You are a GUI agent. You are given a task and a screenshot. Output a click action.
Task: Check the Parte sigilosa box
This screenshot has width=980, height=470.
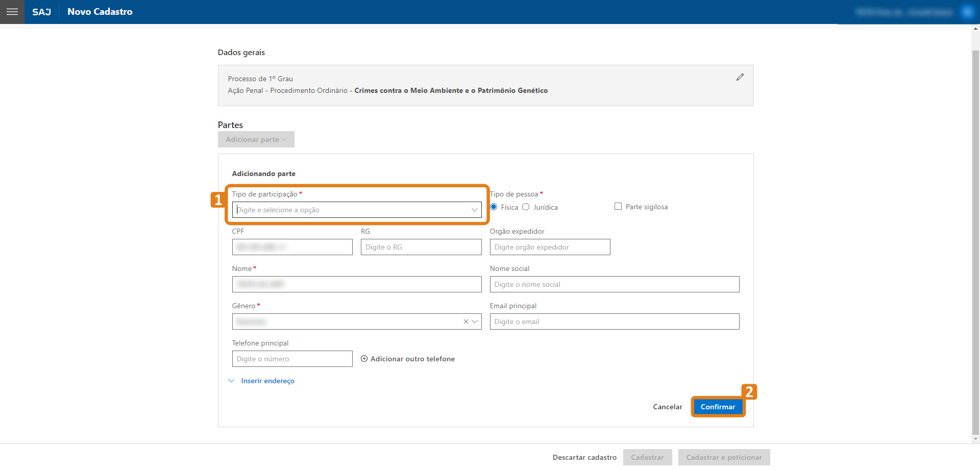tap(618, 207)
